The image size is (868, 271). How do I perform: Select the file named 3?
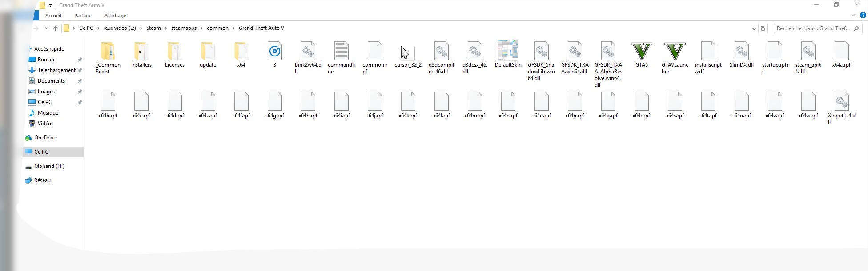[275, 55]
